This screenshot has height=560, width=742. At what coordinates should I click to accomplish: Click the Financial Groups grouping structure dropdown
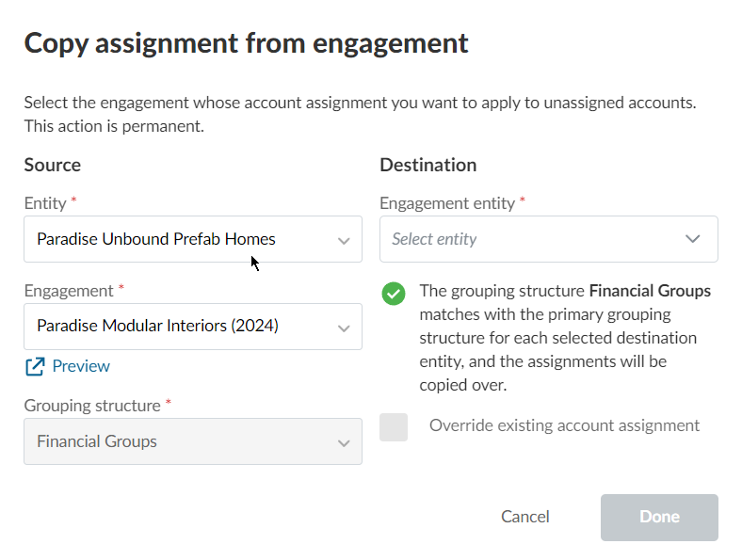(179, 441)
